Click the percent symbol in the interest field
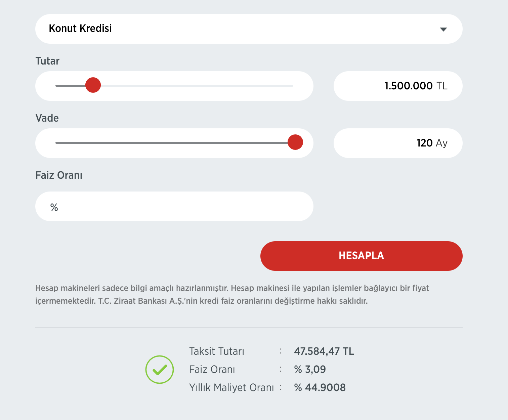Viewport: 508px width, 420px height. tap(54, 207)
